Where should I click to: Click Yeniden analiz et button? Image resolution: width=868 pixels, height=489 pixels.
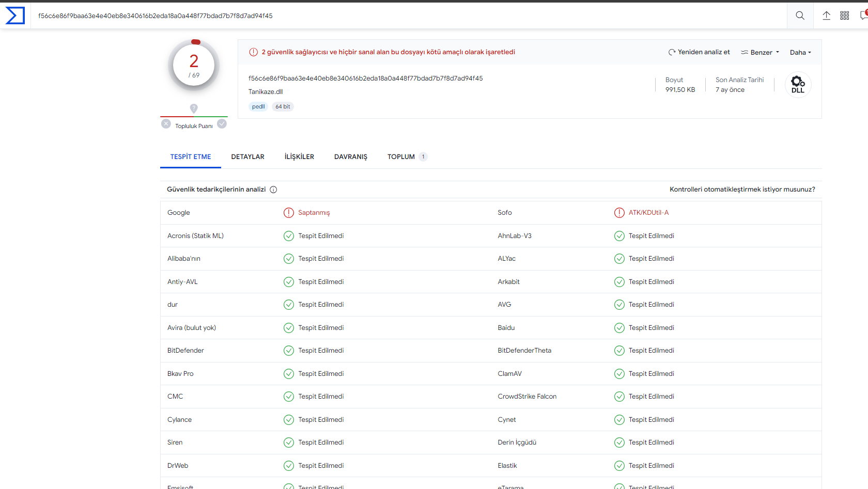coord(699,52)
